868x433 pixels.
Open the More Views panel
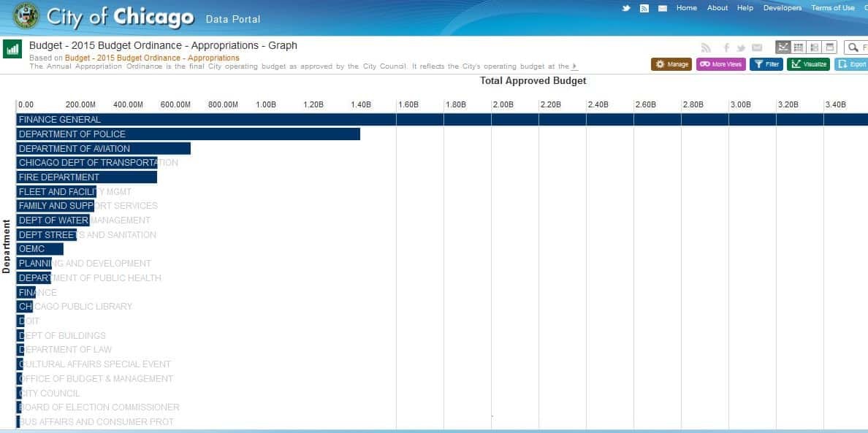[x=720, y=64]
